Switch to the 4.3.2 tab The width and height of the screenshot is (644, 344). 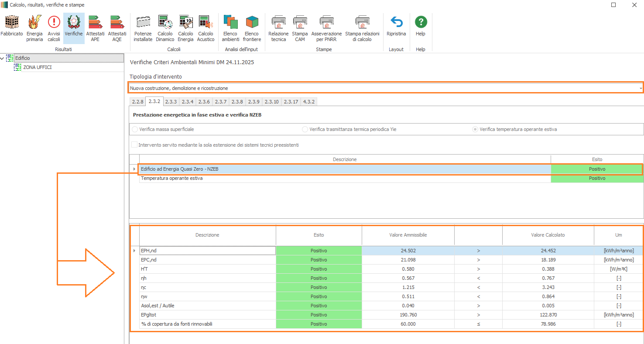[309, 102]
